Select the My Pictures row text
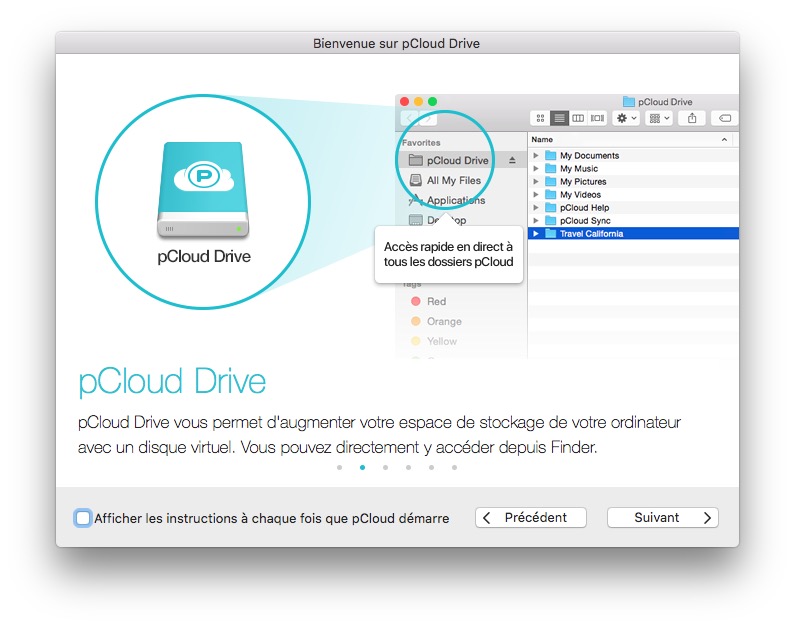 click(x=583, y=181)
